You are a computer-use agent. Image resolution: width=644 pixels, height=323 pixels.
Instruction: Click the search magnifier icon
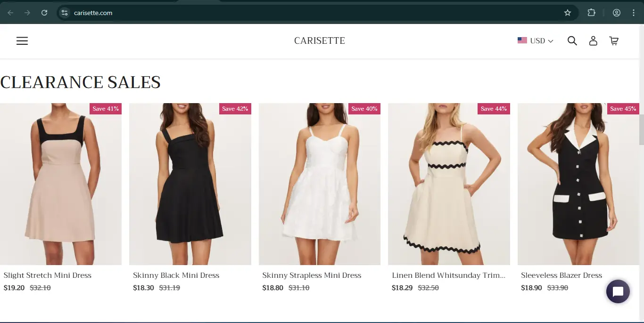pos(572,41)
